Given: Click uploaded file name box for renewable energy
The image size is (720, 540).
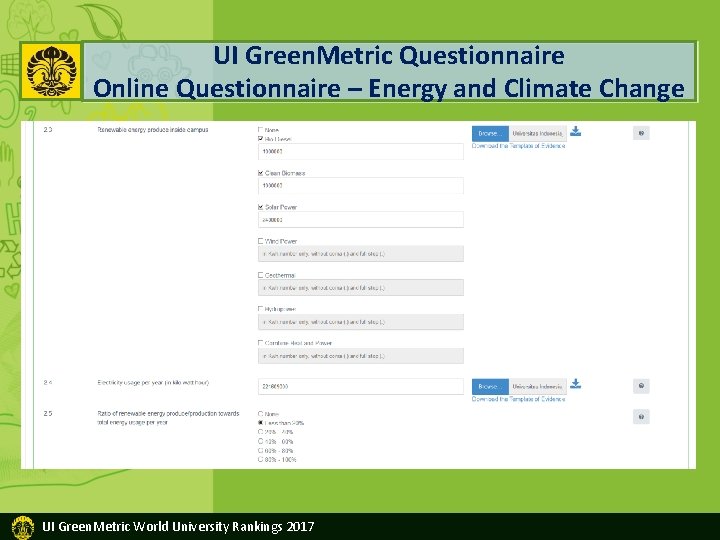Looking at the screenshot, I should pos(538,134).
